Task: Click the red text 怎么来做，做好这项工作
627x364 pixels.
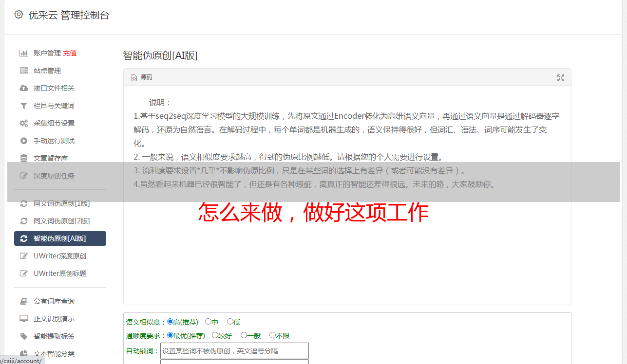Action: tap(313, 213)
